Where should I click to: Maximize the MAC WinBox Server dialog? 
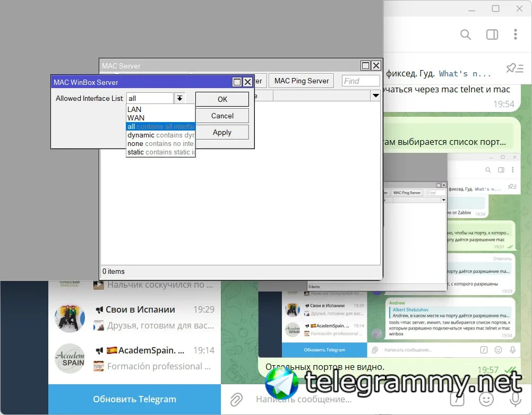coord(237,82)
